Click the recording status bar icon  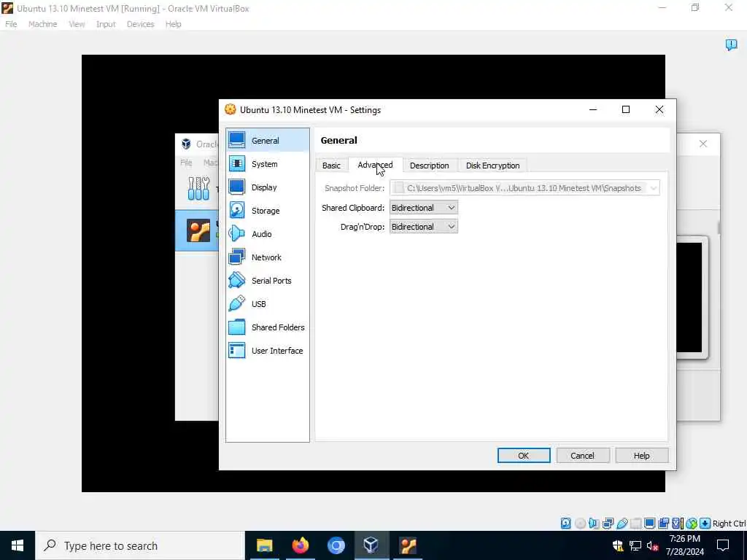click(x=663, y=524)
